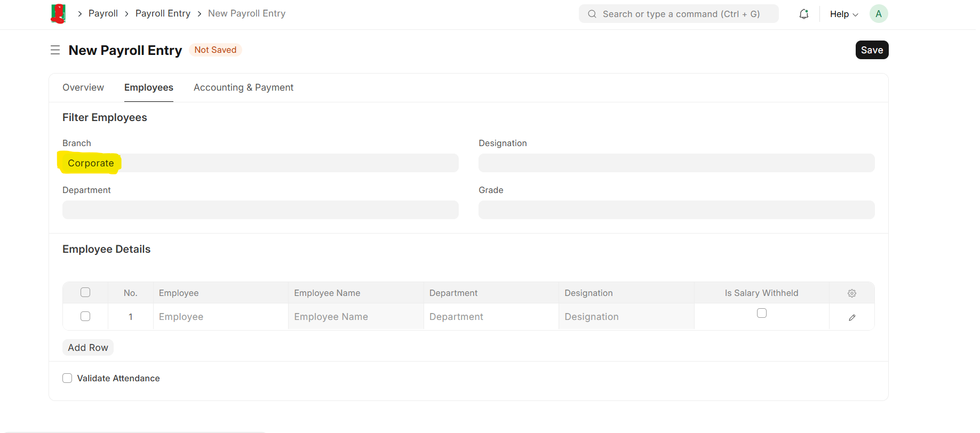Image resolution: width=980 pixels, height=433 pixels.
Task: Select row 1 checkbox
Action: pos(85,316)
